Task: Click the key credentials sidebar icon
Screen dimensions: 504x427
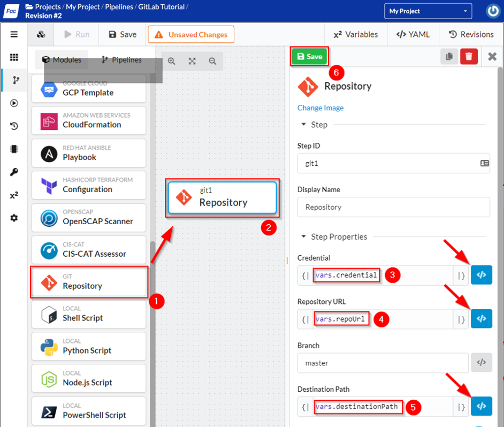Action: (x=14, y=172)
